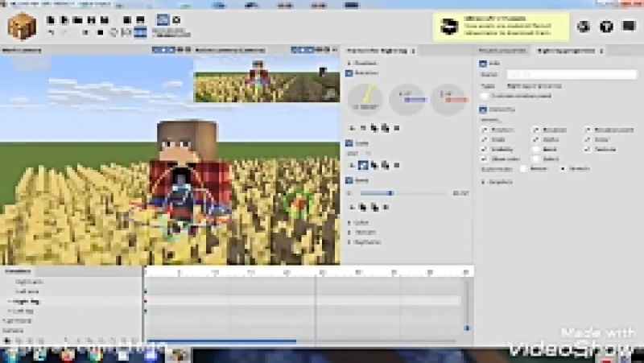The image size is (644, 363).
Task: Expand the last collapsed section under Color
Action: pos(349,242)
